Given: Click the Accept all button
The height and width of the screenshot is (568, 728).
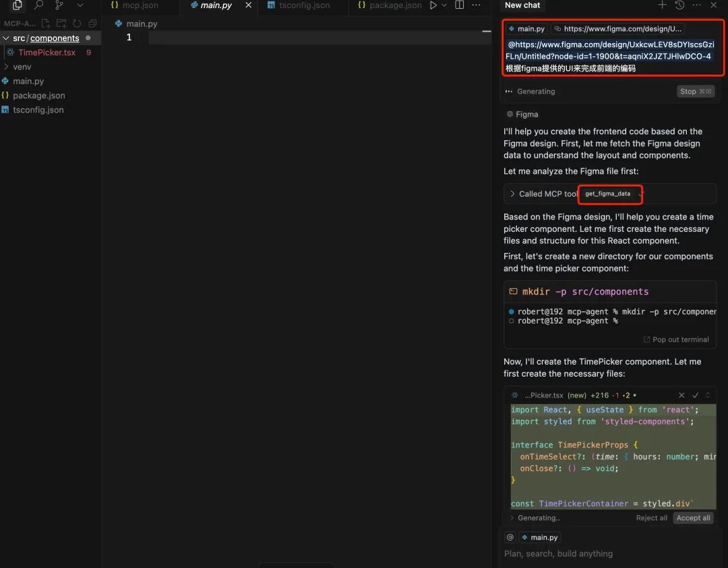Looking at the screenshot, I should pos(693,518).
